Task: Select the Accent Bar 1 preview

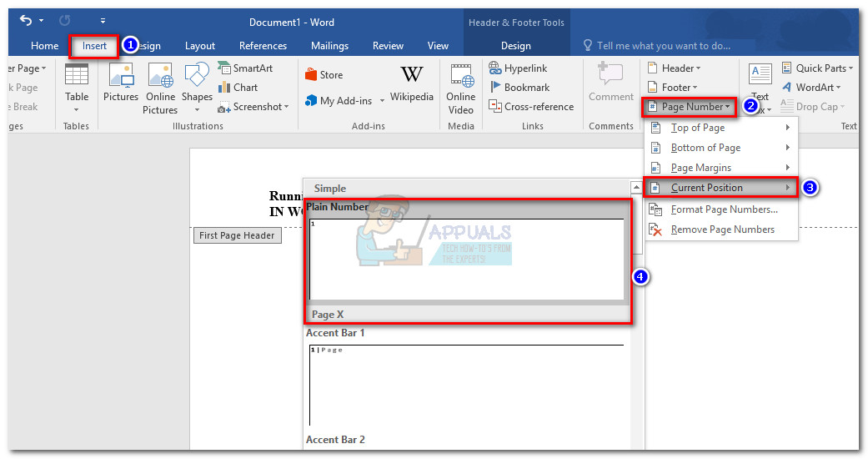Action: pyautogui.click(x=467, y=385)
